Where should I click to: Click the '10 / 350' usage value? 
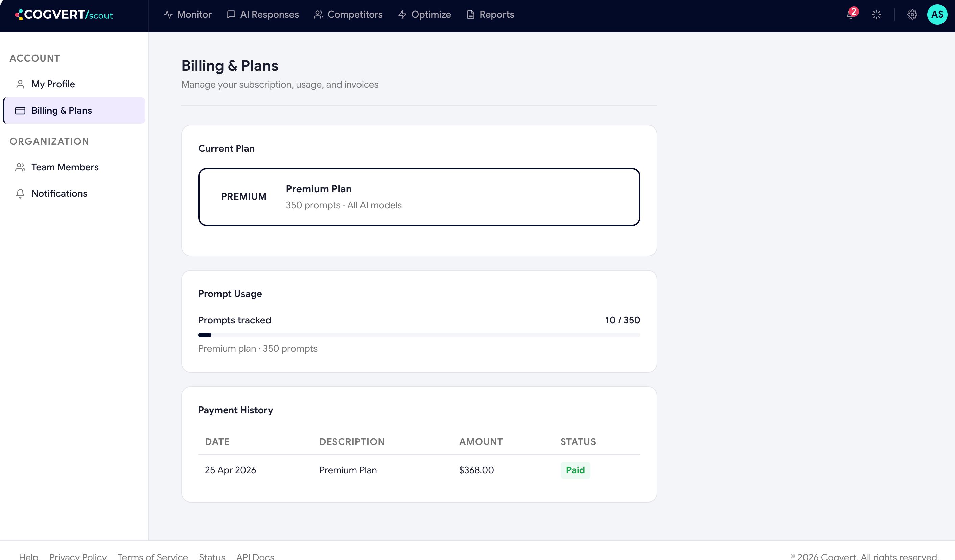pos(623,320)
